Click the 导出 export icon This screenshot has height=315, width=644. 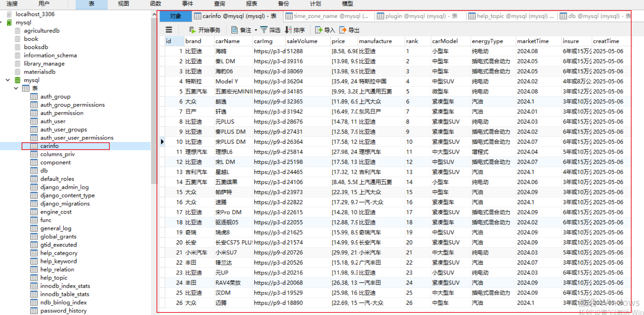[x=343, y=30]
